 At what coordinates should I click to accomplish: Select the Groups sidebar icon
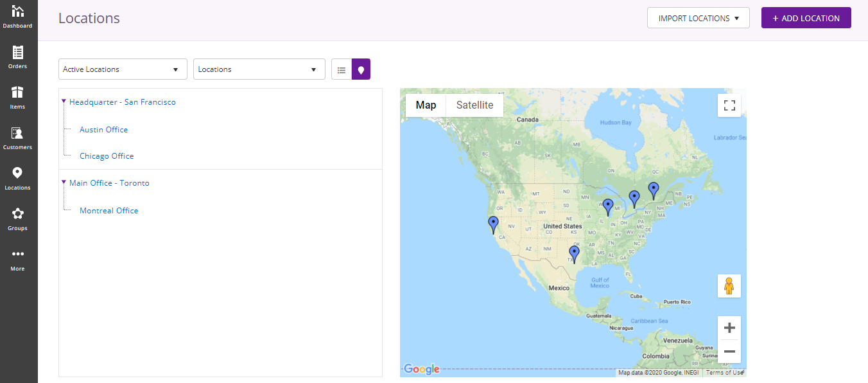pyautogui.click(x=18, y=215)
